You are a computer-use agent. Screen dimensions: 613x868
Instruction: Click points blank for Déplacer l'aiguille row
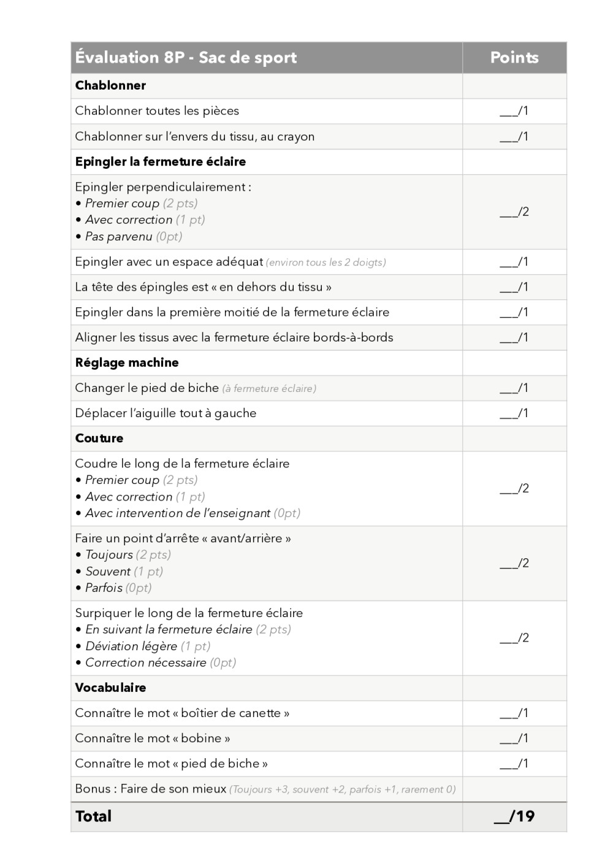[x=514, y=413]
